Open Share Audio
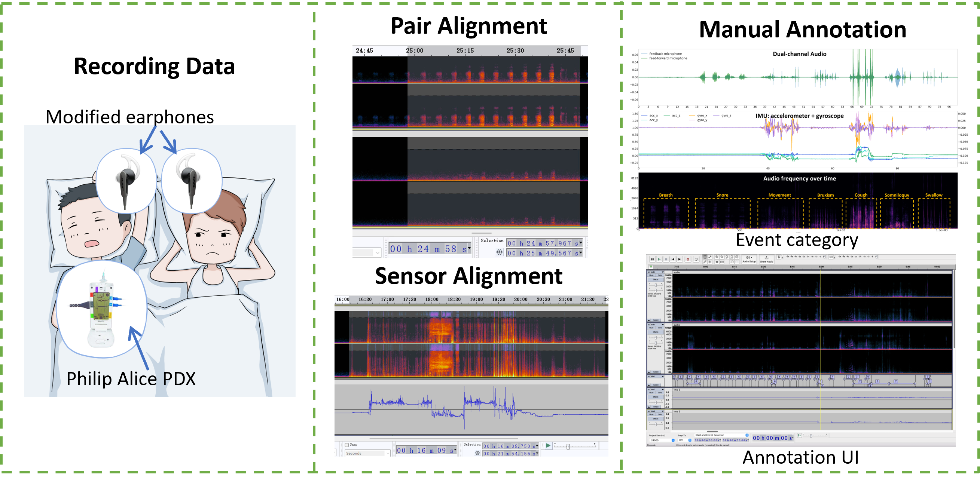Viewport: 980px width, 482px height. click(767, 259)
